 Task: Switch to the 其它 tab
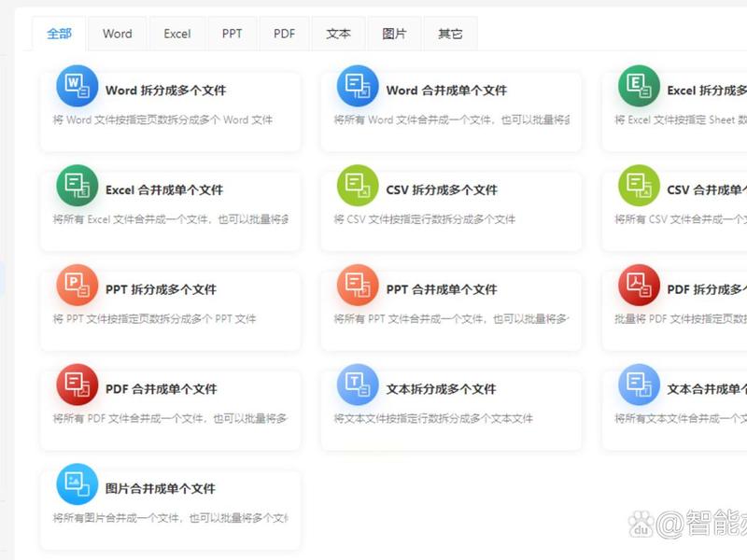(450, 34)
